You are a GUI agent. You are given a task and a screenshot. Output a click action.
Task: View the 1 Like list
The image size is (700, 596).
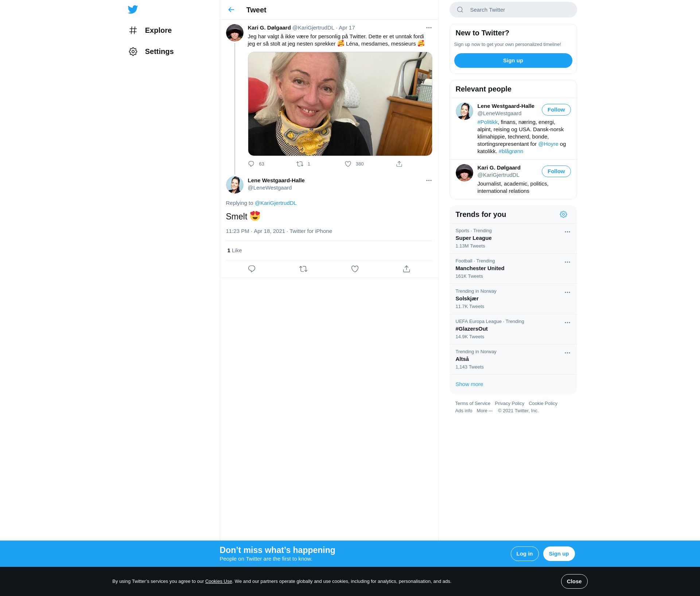pyautogui.click(x=235, y=250)
